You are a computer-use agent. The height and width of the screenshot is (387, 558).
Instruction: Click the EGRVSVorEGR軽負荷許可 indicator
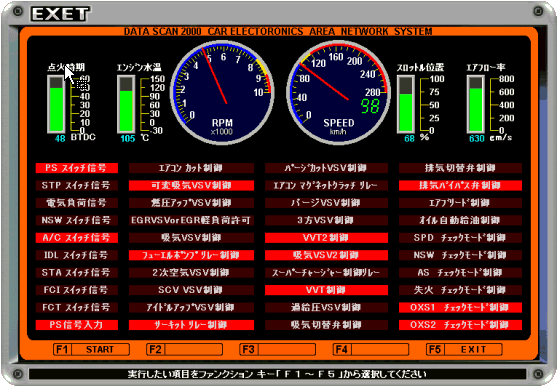[191, 220]
